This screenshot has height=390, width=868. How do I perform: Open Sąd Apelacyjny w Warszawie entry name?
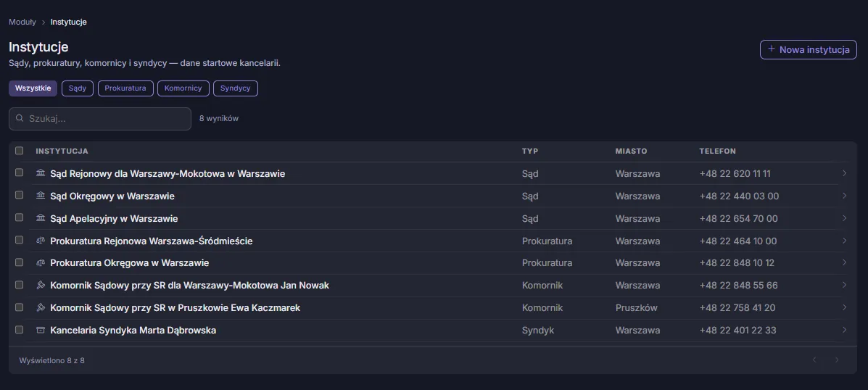[114, 218]
